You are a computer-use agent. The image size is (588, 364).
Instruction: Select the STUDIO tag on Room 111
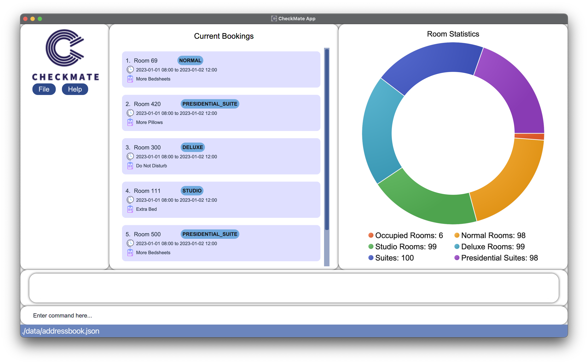coord(192,191)
